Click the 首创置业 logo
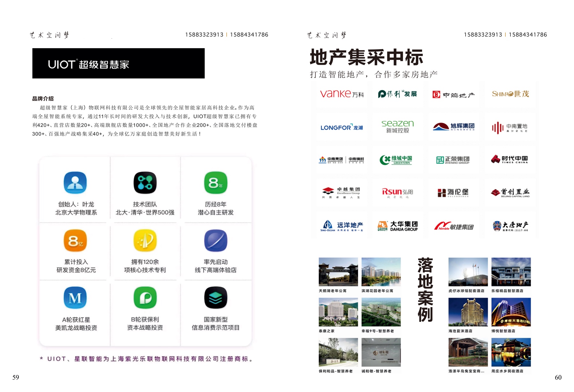The width and height of the screenshot is (574, 392). click(510, 193)
